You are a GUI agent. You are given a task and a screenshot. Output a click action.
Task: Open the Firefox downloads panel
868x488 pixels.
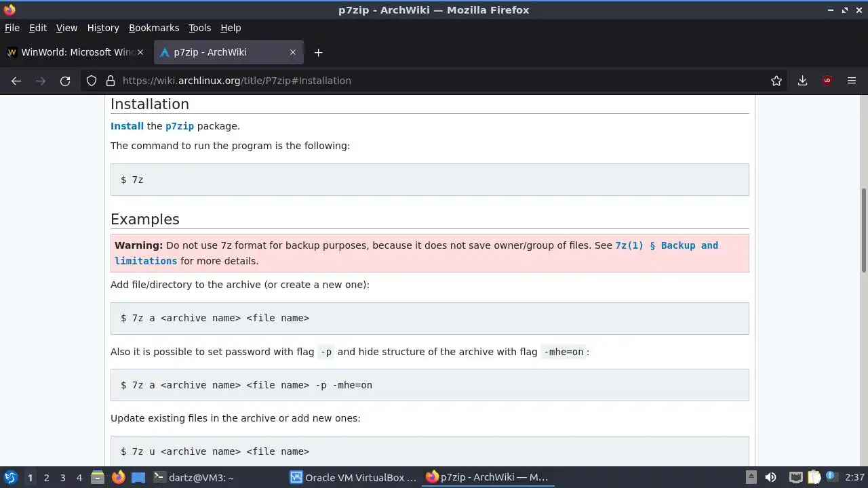(x=802, y=81)
